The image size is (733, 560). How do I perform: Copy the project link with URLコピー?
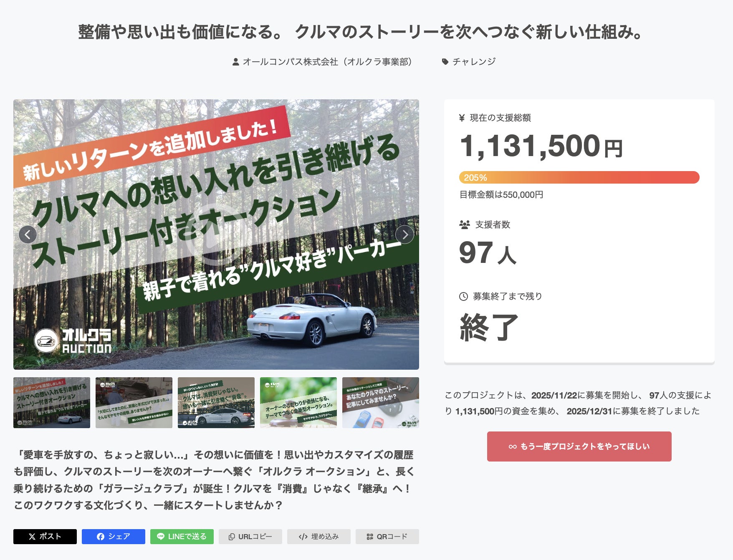[250, 537]
